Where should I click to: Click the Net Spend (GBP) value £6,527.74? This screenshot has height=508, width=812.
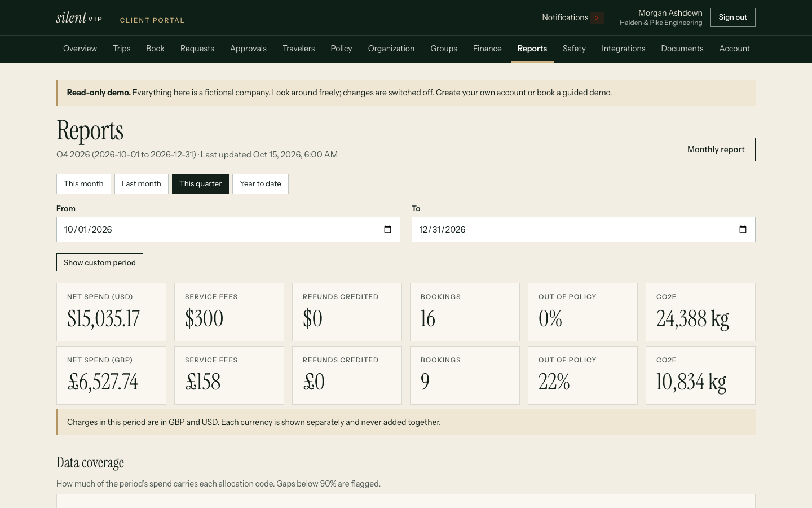(x=103, y=382)
